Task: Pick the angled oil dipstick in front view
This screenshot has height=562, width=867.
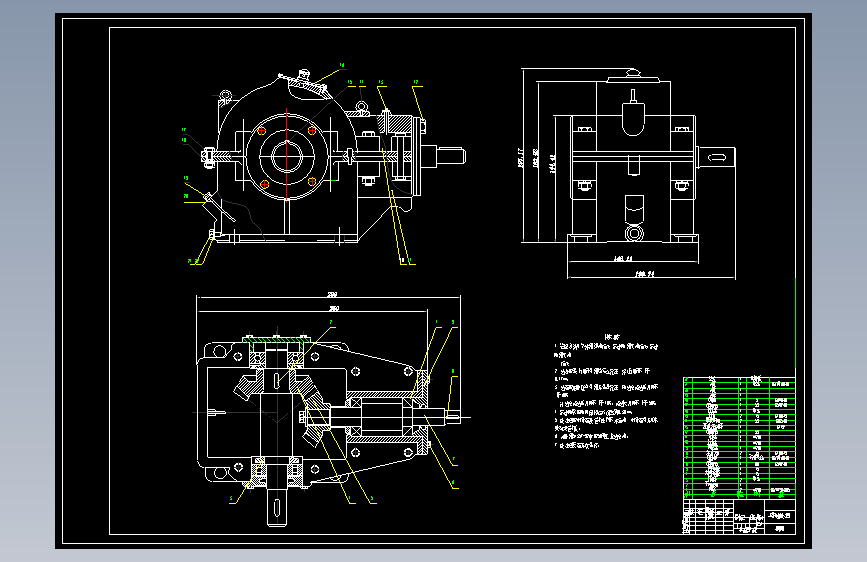Action: click(221, 208)
